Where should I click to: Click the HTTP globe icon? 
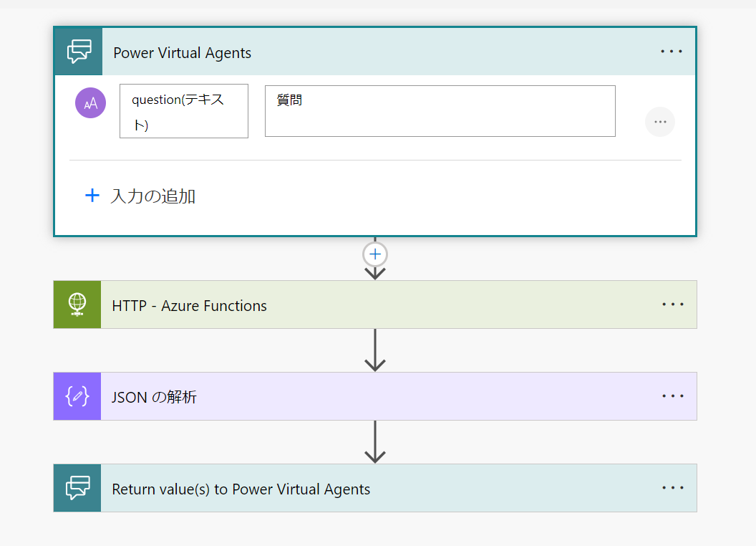click(77, 305)
